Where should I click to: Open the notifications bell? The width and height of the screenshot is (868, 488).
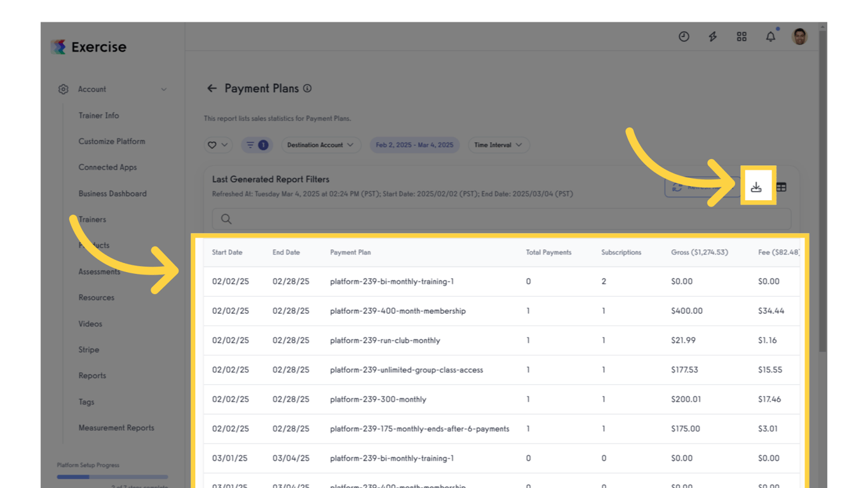point(771,37)
